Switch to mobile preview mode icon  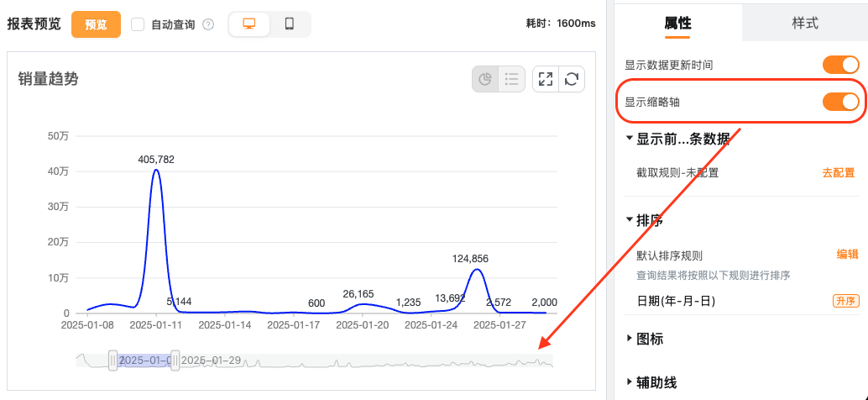290,24
